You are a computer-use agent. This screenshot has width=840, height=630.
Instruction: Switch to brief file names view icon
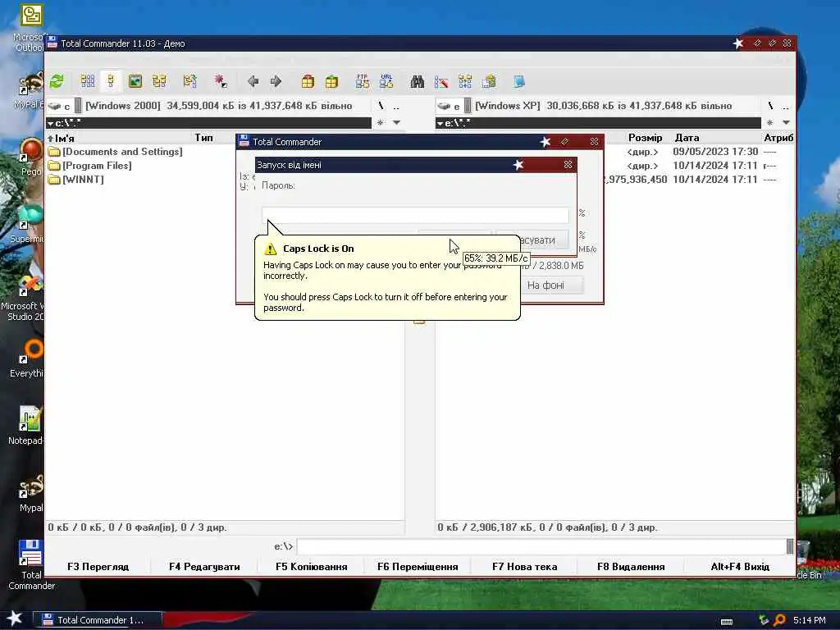[87, 81]
